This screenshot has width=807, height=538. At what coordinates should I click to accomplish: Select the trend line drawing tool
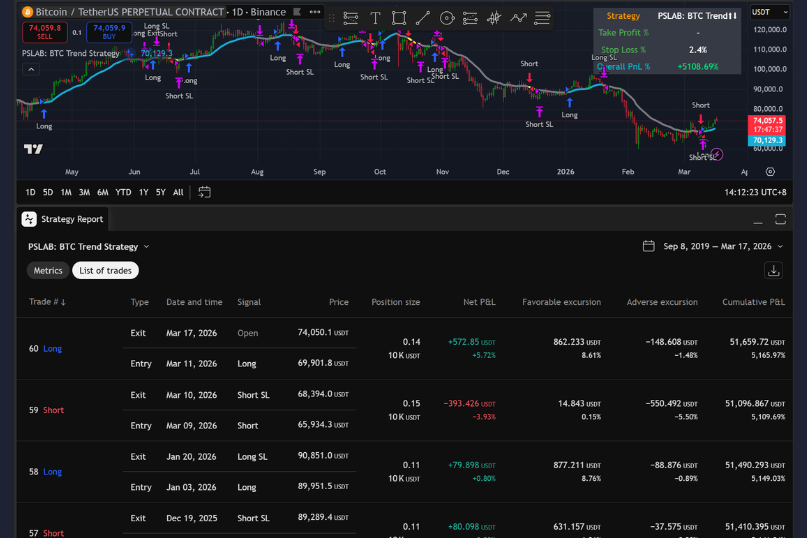[423, 18]
